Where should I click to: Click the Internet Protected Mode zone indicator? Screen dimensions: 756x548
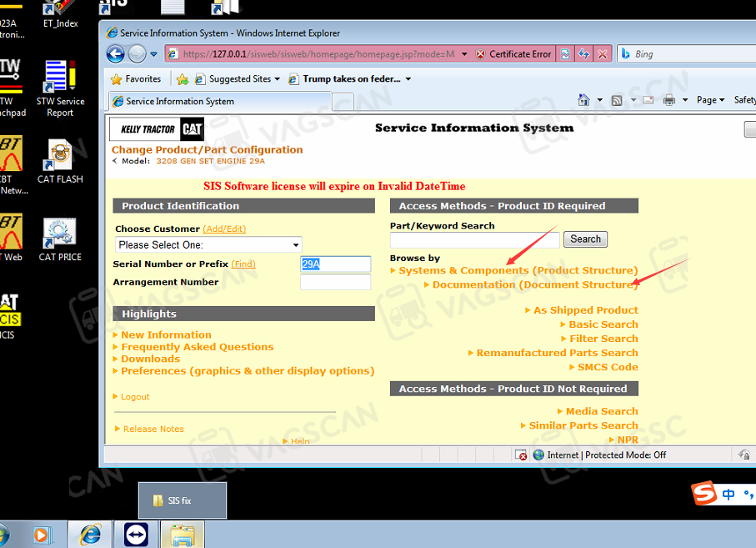tap(600, 455)
